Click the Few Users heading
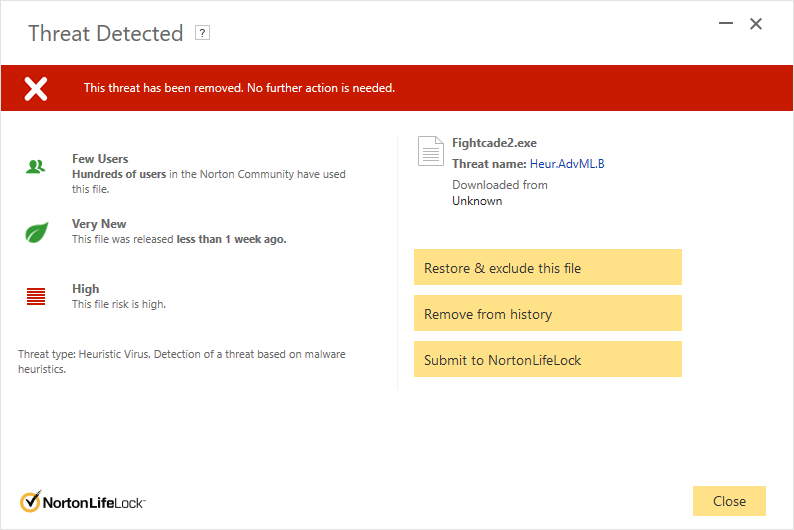 (x=100, y=159)
